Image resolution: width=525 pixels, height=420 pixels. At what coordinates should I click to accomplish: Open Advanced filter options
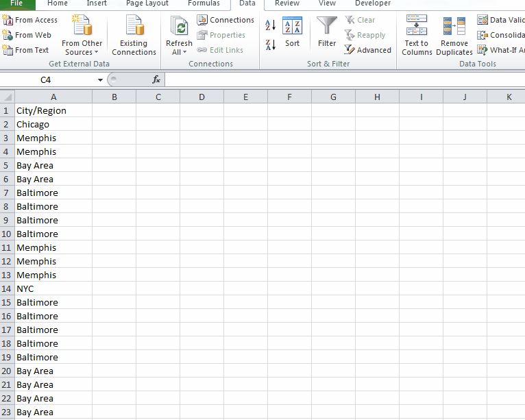[367, 50]
